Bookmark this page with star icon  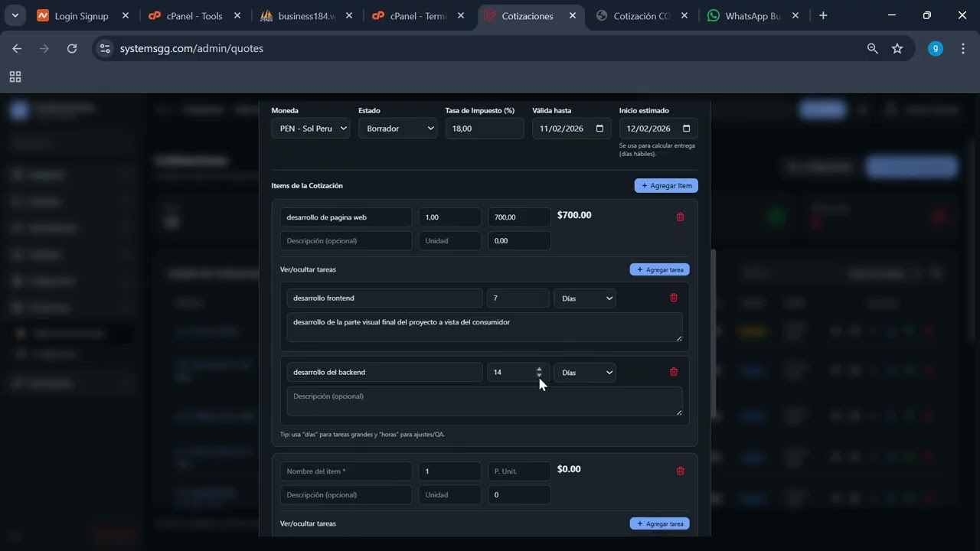897,48
